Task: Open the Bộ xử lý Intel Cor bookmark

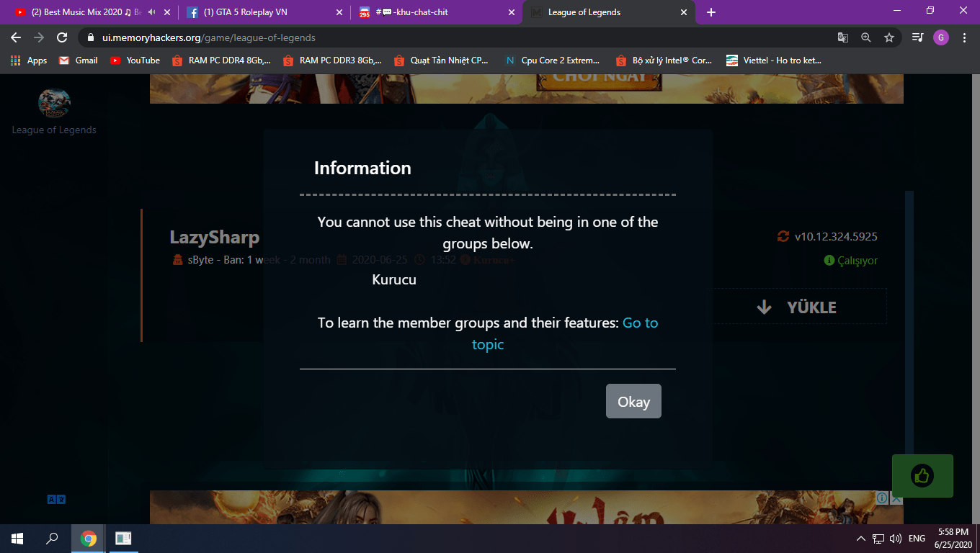Action: click(664, 60)
